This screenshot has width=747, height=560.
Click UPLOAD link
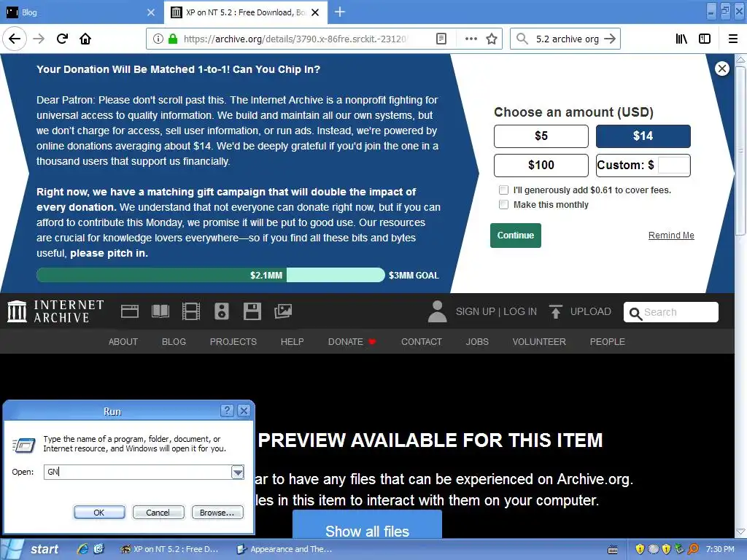tap(591, 311)
